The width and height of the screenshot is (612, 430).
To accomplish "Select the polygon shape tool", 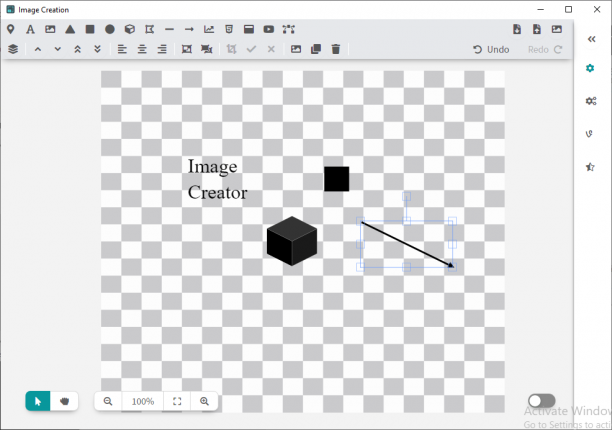I will (149, 29).
